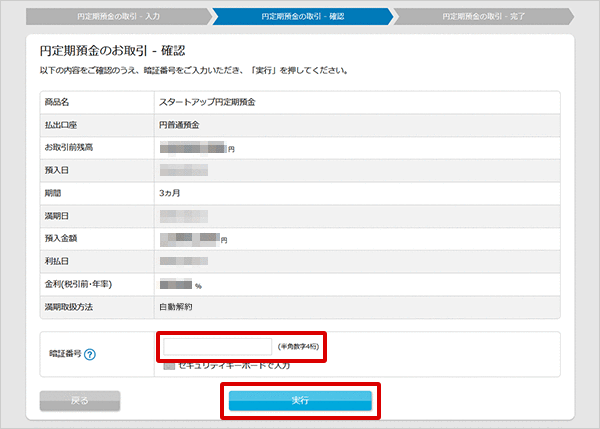Click the help icon beside 暗証番号
The width and height of the screenshot is (600, 429).
90,354
